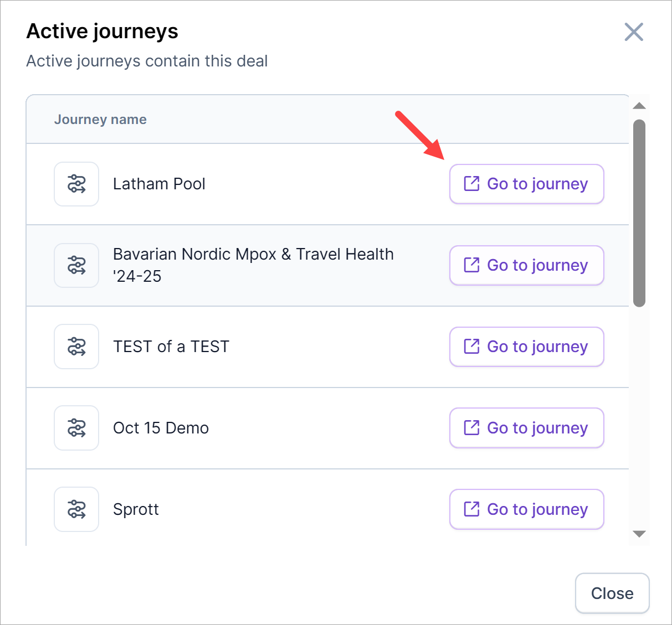Click the Sprott journey icon
This screenshot has height=625, width=672.
pos(76,509)
